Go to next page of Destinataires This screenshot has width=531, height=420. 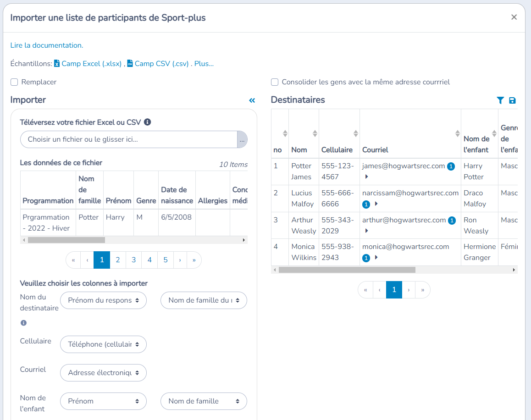[409, 290]
